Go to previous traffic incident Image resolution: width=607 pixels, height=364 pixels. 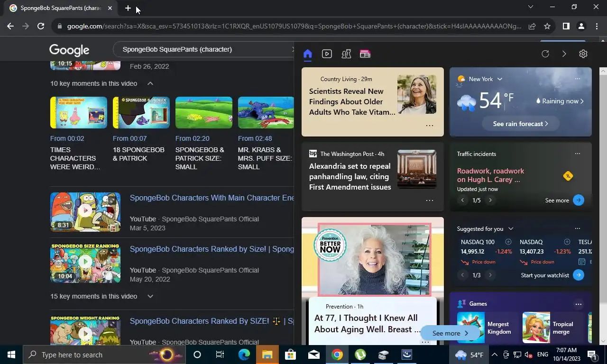coord(462,200)
